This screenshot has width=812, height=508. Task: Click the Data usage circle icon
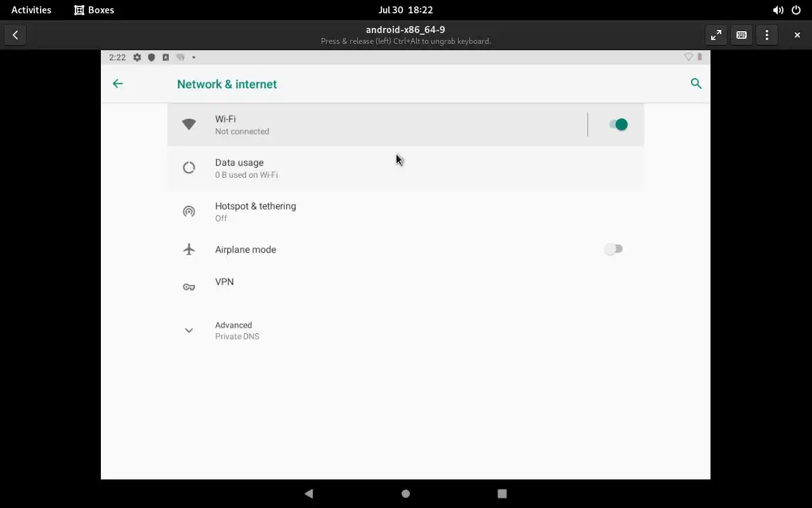[x=189, y=168]
